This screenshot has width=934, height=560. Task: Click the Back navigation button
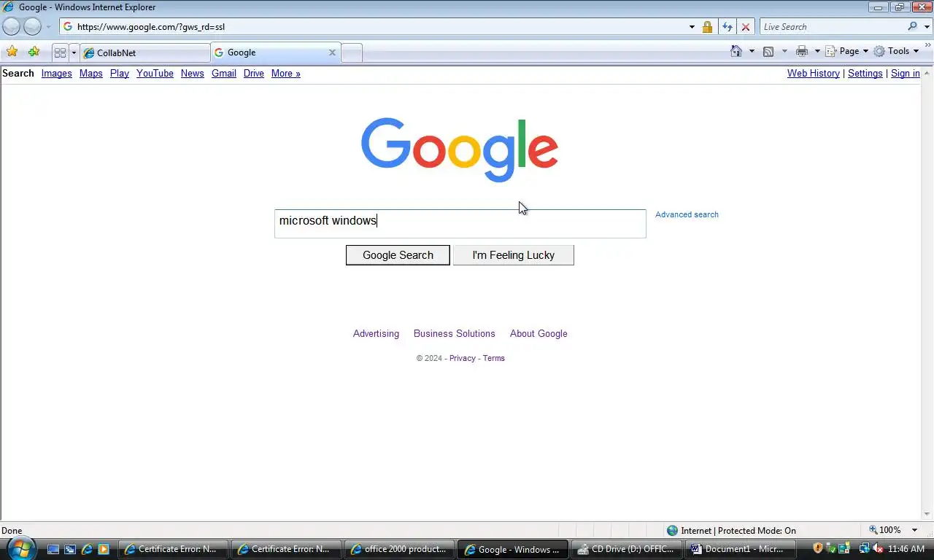click(12, 27)
